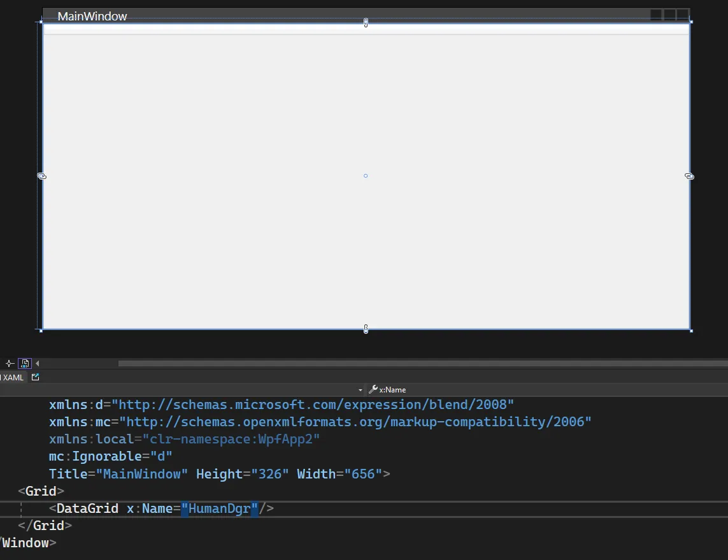Click the Width="656" attribute value
The width and height of the screenshot is (728, 560).
[363, 474]
